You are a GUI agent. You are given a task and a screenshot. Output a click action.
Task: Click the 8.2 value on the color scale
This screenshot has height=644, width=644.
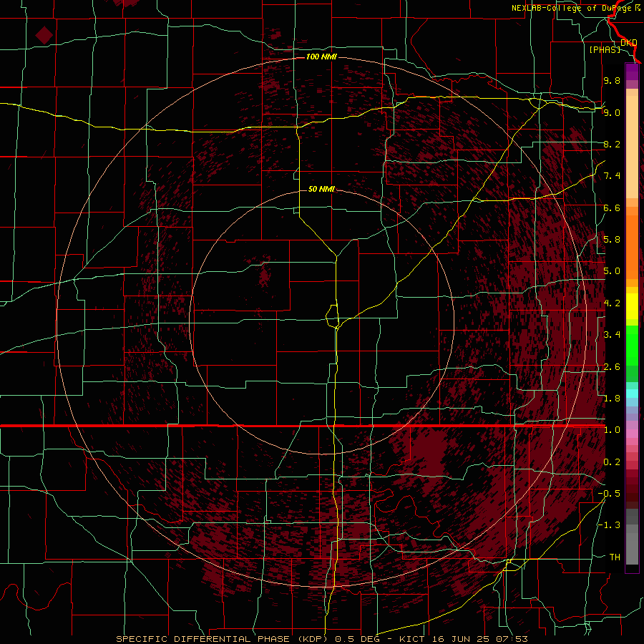click(612, 144)
